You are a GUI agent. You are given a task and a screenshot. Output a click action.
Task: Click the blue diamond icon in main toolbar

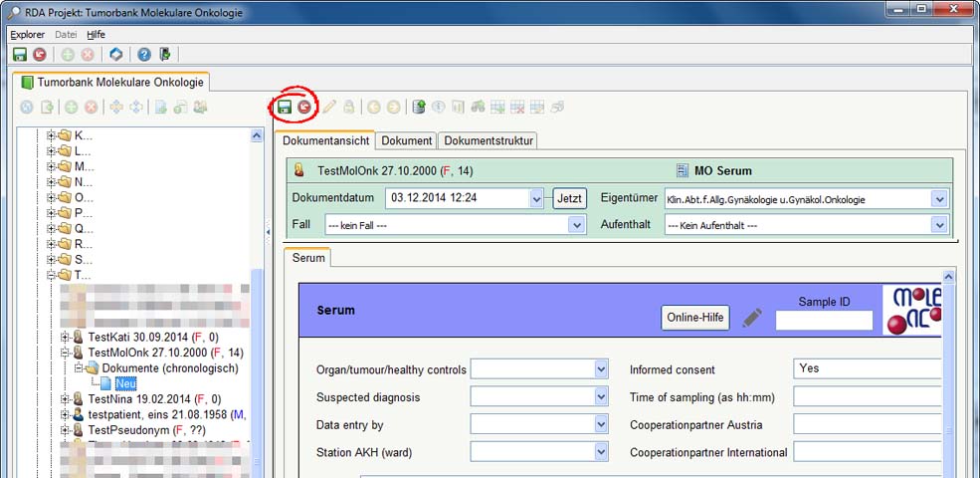(116, 55)
